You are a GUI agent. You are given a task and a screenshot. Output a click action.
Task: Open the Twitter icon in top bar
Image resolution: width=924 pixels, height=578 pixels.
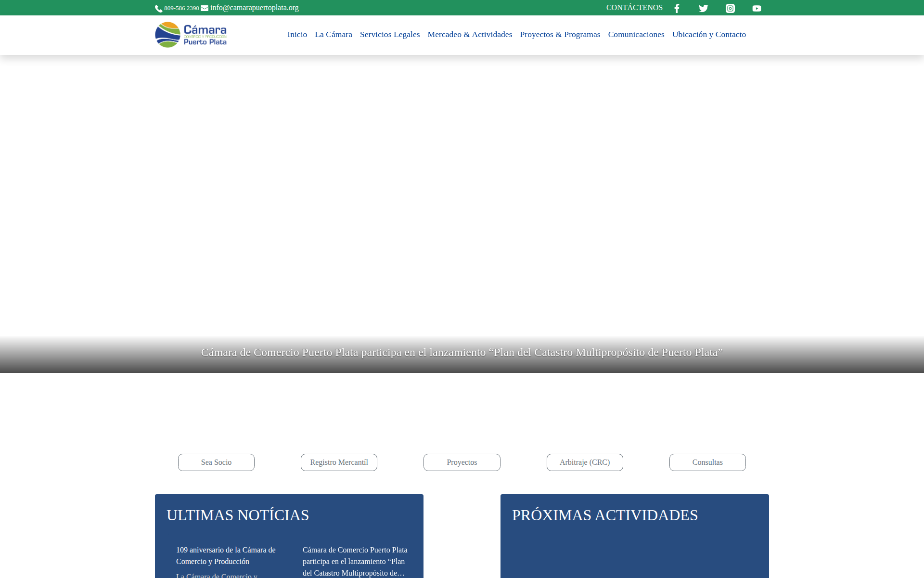pos(704,8)
